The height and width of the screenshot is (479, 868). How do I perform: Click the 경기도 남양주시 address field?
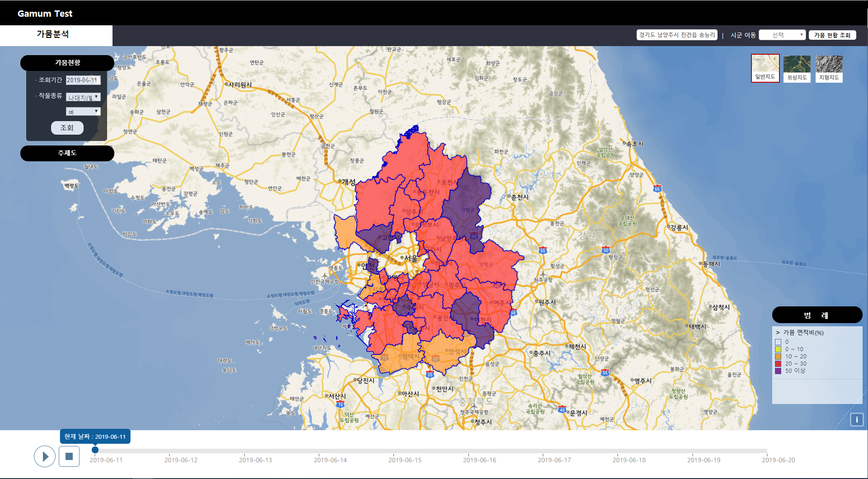pyautogui.click(x=677, y=35)
